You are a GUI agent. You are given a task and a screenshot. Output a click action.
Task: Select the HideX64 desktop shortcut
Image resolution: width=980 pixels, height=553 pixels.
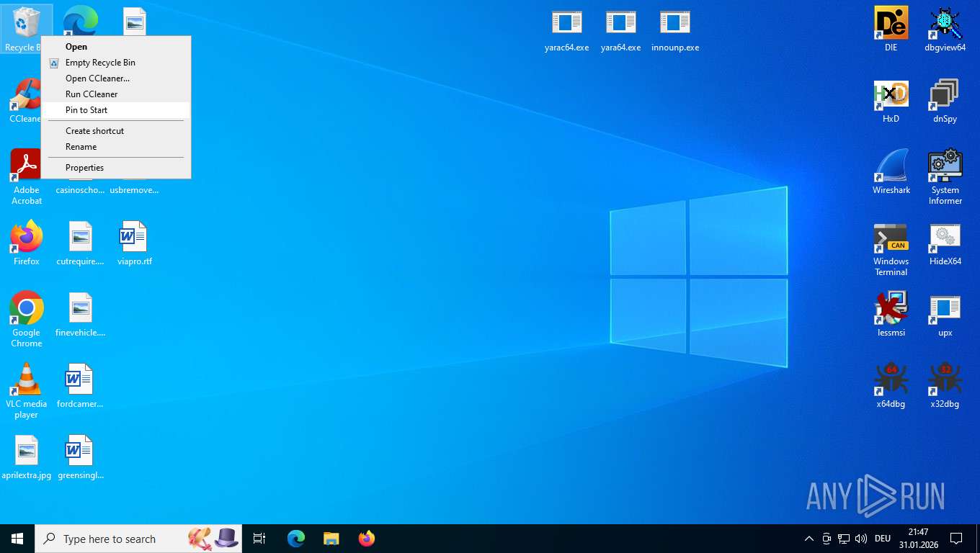tap(945, 244)
